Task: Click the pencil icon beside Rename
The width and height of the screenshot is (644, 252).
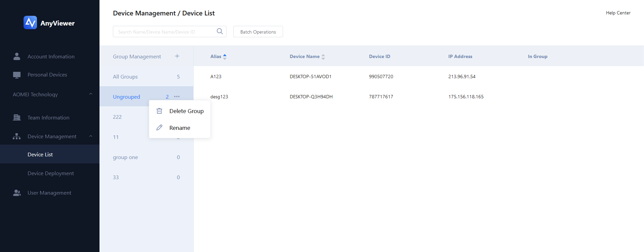Action: pyautogui.click(x=159, y=128)
